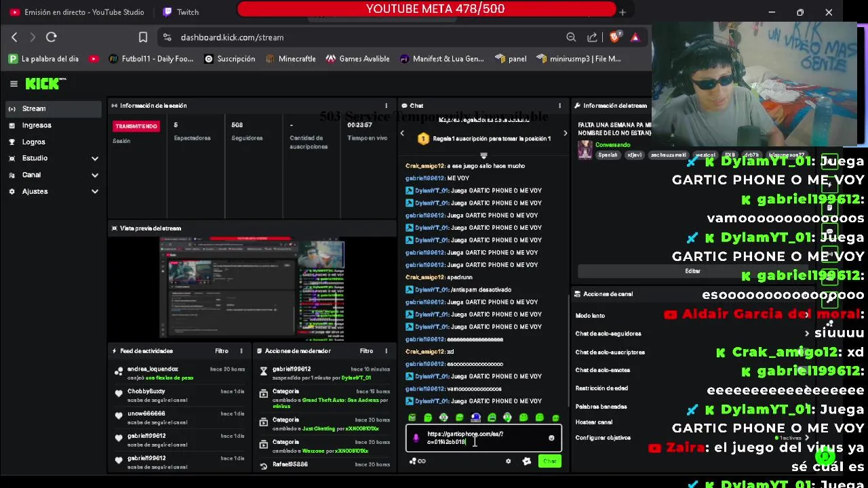The width and height of the screenshot is (868, 488).
Task: Show previous gift leaderboard entry arrow
Action: pos(402,134)
